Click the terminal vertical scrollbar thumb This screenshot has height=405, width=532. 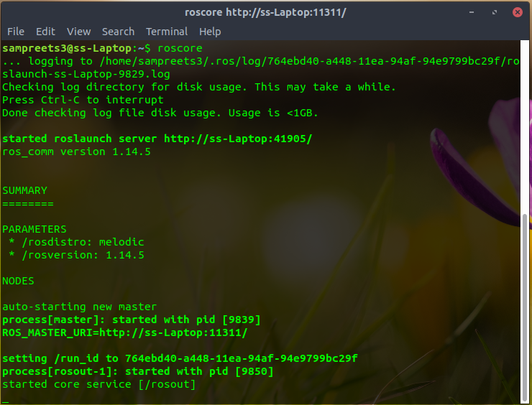coord(525,307)
